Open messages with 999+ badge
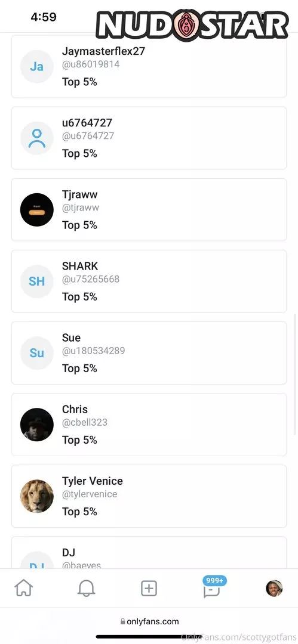 213,587
